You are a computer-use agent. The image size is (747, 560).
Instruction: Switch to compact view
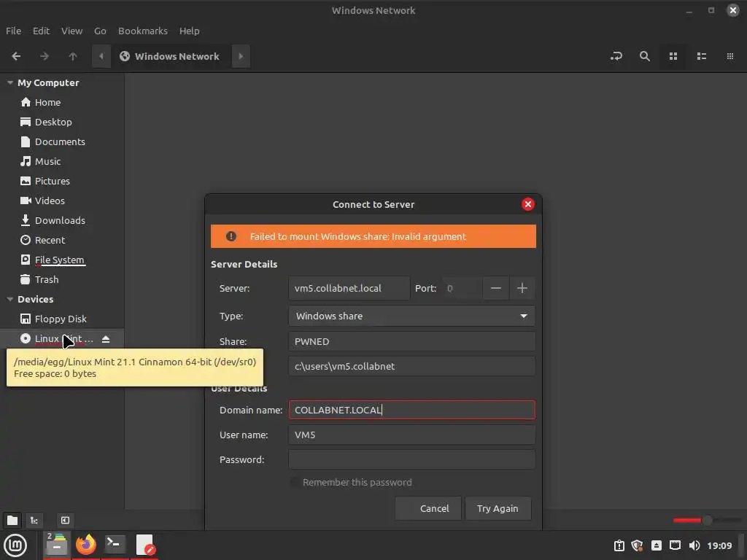pyautogui.click(x=729, y=56)
